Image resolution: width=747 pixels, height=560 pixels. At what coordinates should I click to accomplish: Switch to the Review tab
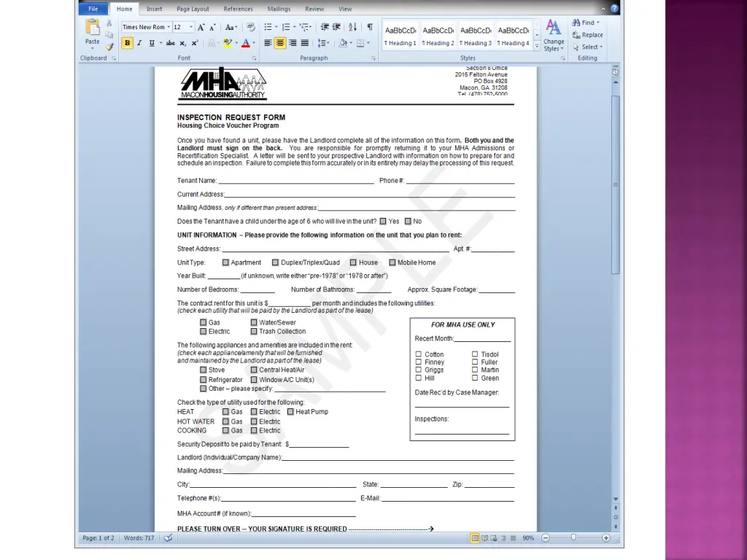pyautogui.click(x=314, y=9)
